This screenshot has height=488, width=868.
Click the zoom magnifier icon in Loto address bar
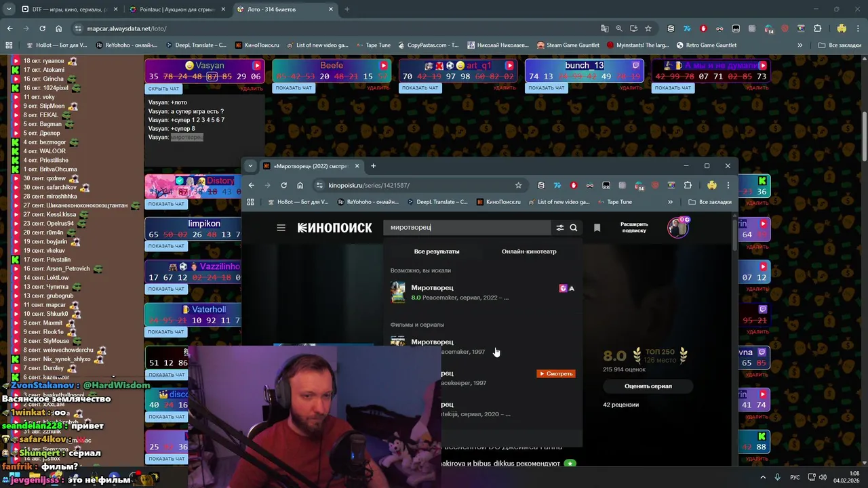pos(619,28)
